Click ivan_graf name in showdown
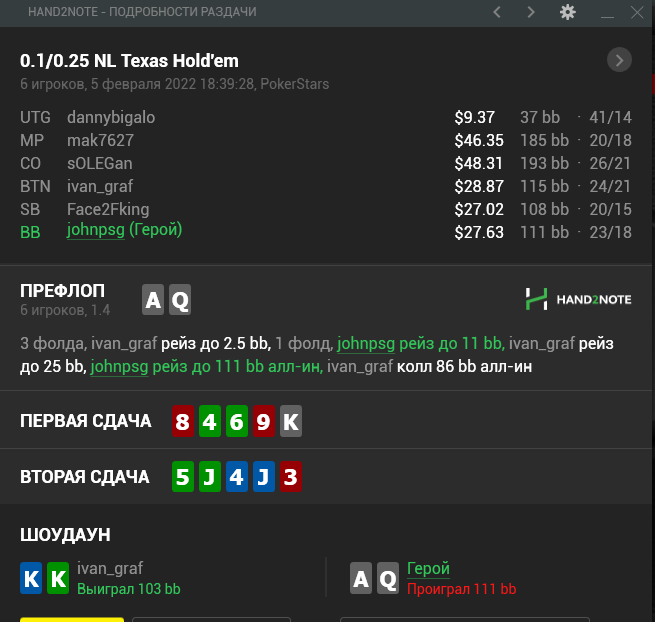655x622 pixels. pyautogui.click(x=110, y=569)
